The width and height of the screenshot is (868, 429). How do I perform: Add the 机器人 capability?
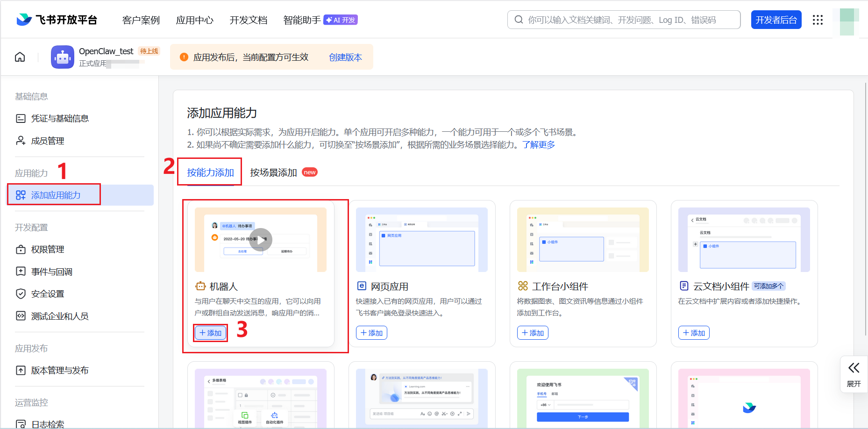point(210,333)
